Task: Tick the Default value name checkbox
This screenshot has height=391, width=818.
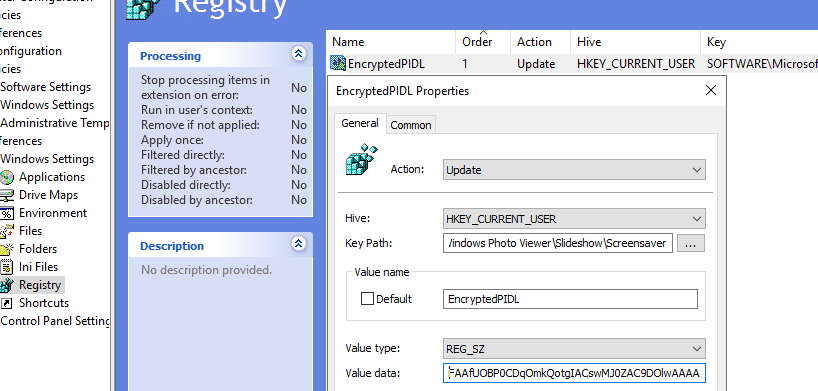Action: click(367, 299)
